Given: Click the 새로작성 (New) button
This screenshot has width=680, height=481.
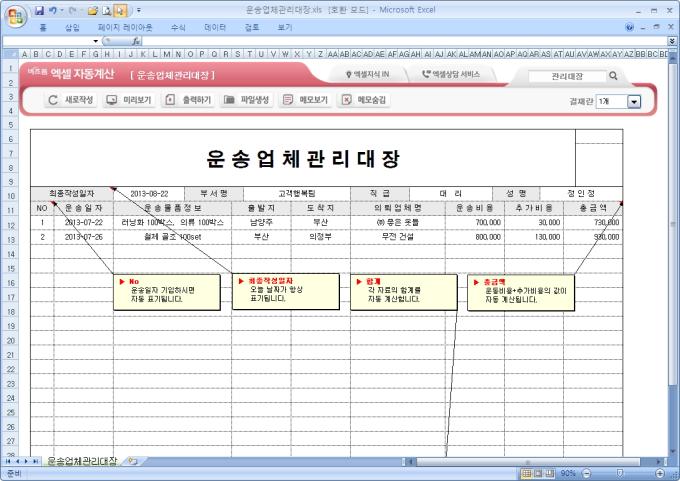Looking at the screenshot, I should tap(71, 100).
